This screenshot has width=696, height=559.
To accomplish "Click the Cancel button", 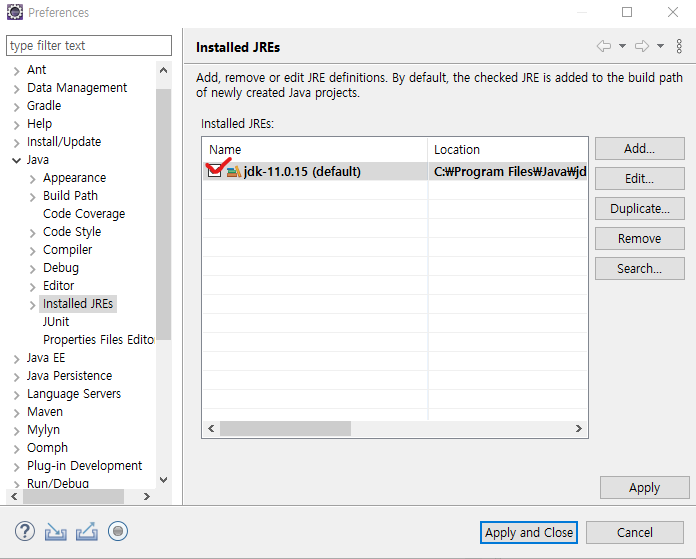I will (635, 532).
